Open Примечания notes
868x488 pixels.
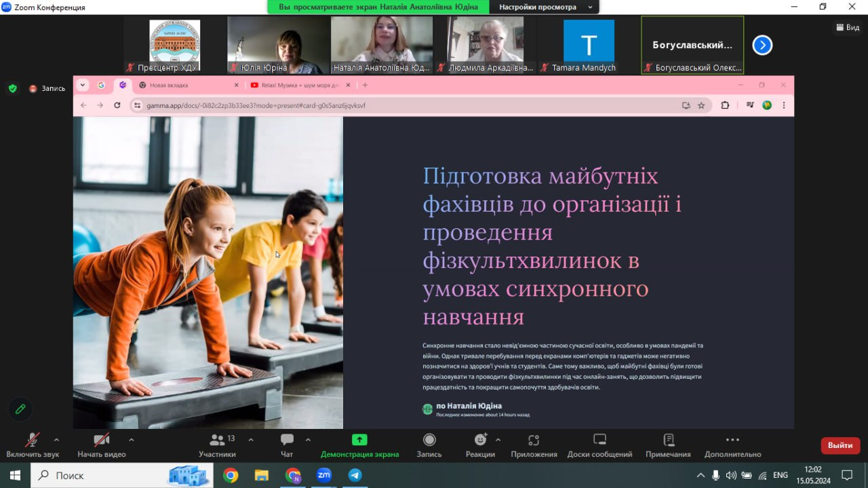[x=668, y=445]
